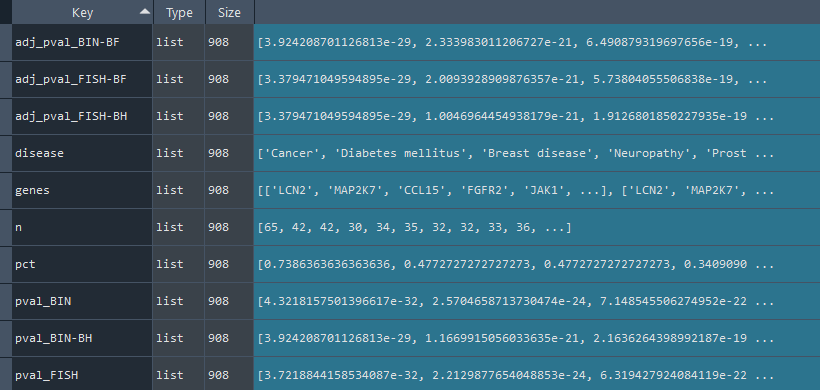Select the disease key

coord(82,154)
